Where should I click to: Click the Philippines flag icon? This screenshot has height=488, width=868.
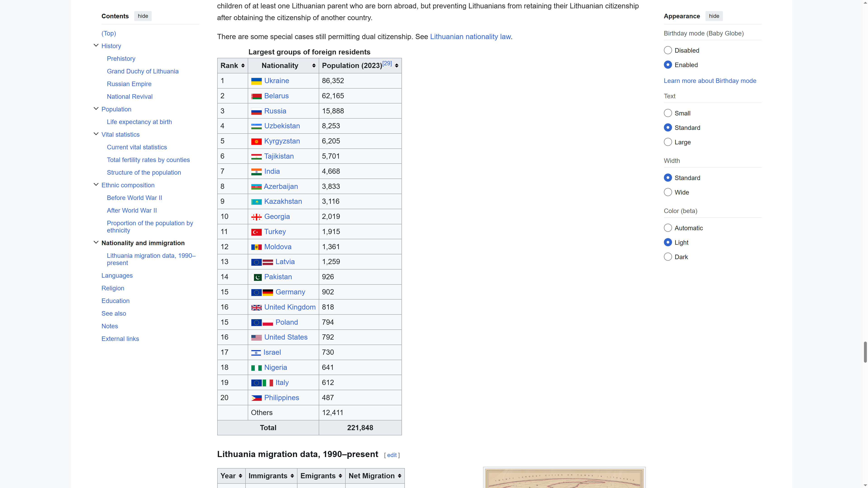click(256, 398)
